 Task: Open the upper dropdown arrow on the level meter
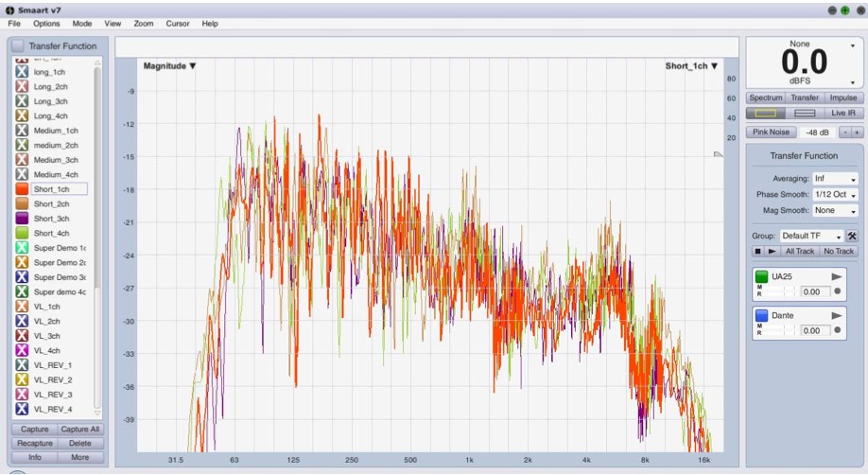point(853,45)
